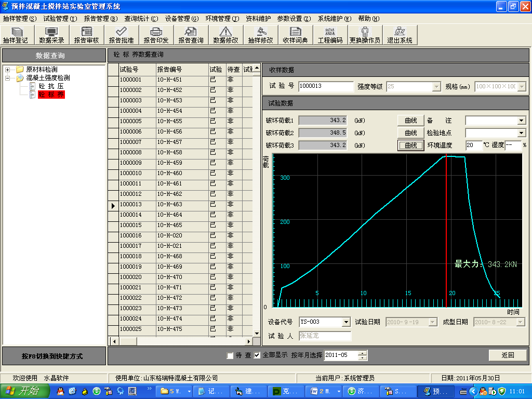Image resolution: width=532 pixels, height=399 pixels.
Task: Click the 返回 button
Action: [508, 355]
